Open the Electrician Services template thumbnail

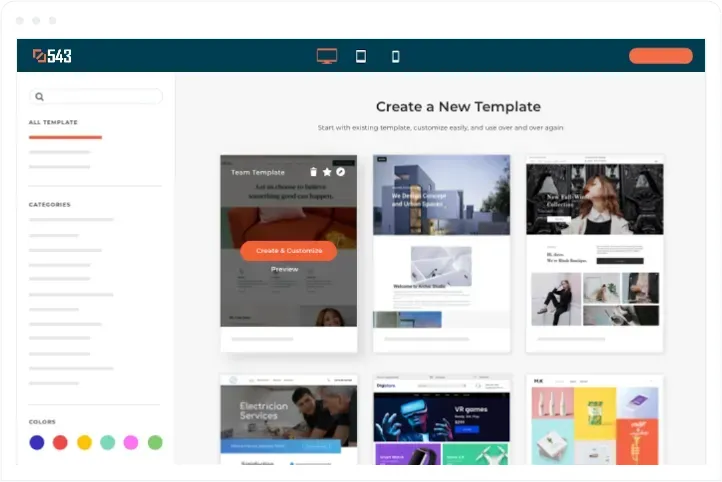tap(289, 419)
